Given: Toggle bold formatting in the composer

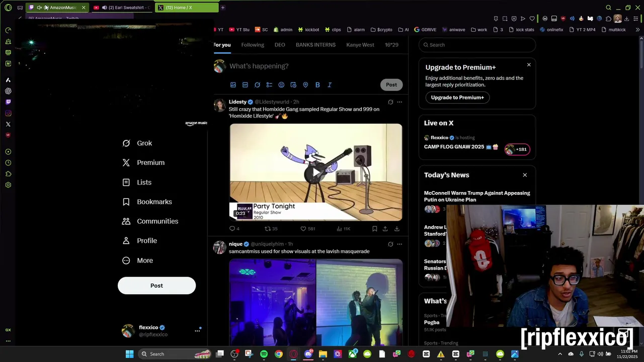Looking at the screenshot, I should point(317,85).
